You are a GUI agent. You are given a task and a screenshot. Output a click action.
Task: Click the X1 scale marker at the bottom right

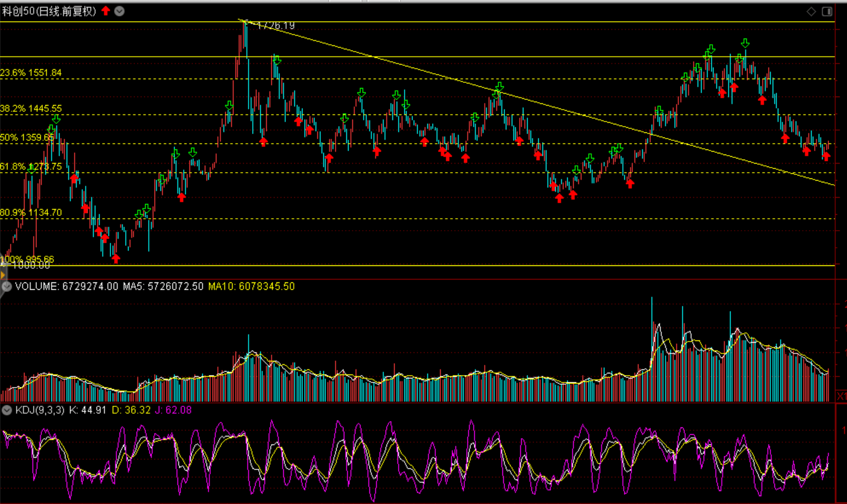point(841,396)
